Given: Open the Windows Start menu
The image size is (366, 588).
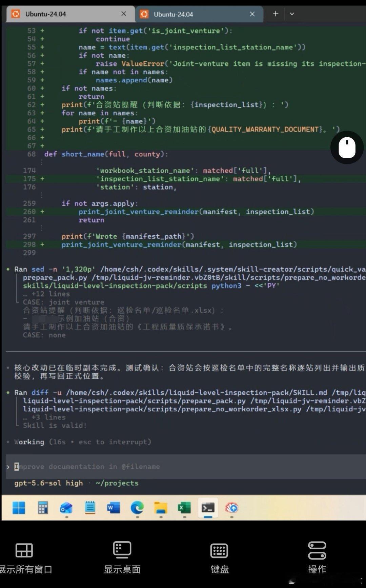Looking at the screenshot, I should (x=19, y=508).
